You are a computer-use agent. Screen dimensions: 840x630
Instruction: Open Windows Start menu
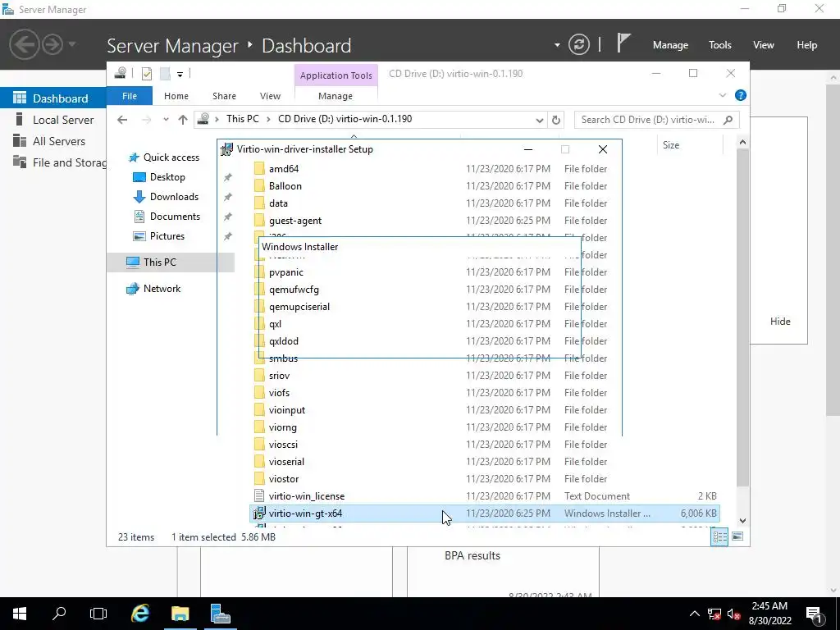click(x=20, y=614)
